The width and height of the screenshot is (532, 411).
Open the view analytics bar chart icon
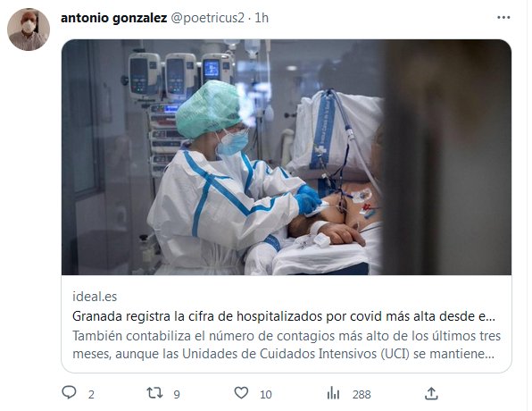pos(333,393)
